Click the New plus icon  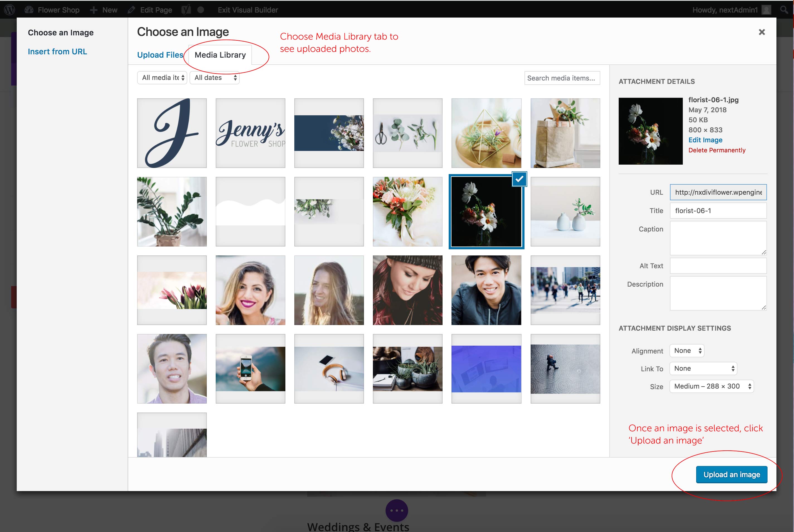[x=94, y=10]
